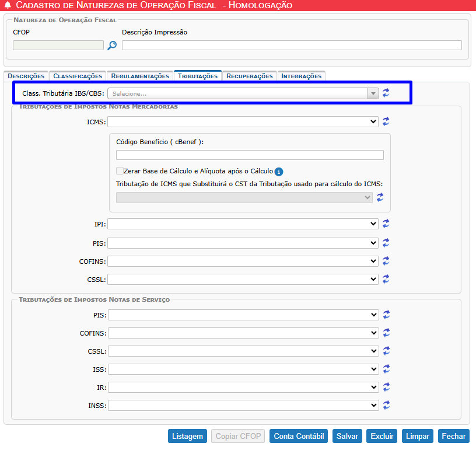Click refresh icon beside IPI dropdown
This screenshot has height=450, width=476.
386,224
